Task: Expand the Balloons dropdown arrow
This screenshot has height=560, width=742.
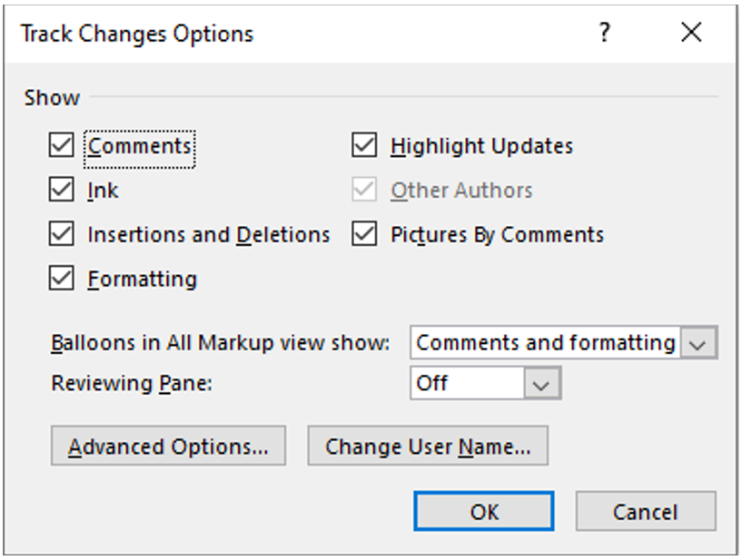Action: (x=697, y=343)
